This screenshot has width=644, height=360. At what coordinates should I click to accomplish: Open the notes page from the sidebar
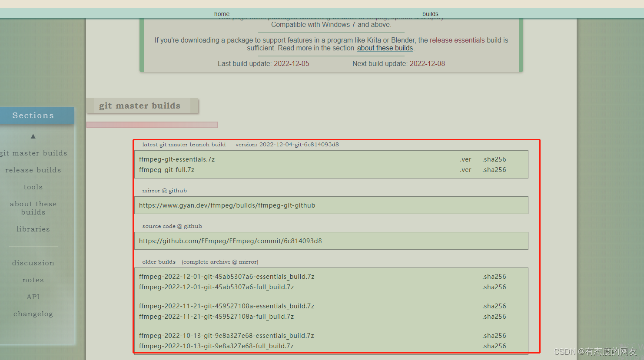[x=33, y=280]
